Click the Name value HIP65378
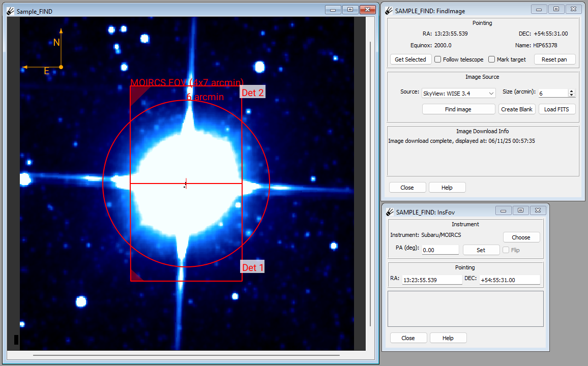This screenshot has width=588, height=366. point(545,45)
